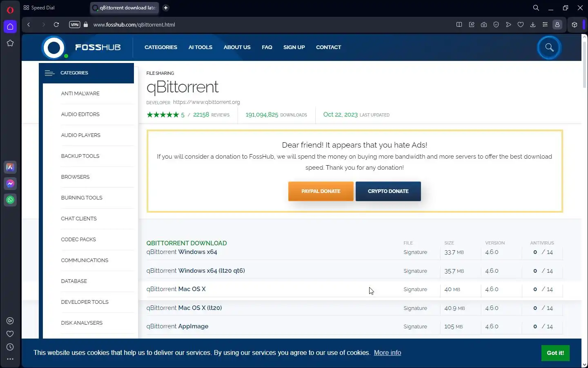Screen dimensions: 588x368
Task: Open the Downloads toolbar icon
Action: [x=533, y=25]
